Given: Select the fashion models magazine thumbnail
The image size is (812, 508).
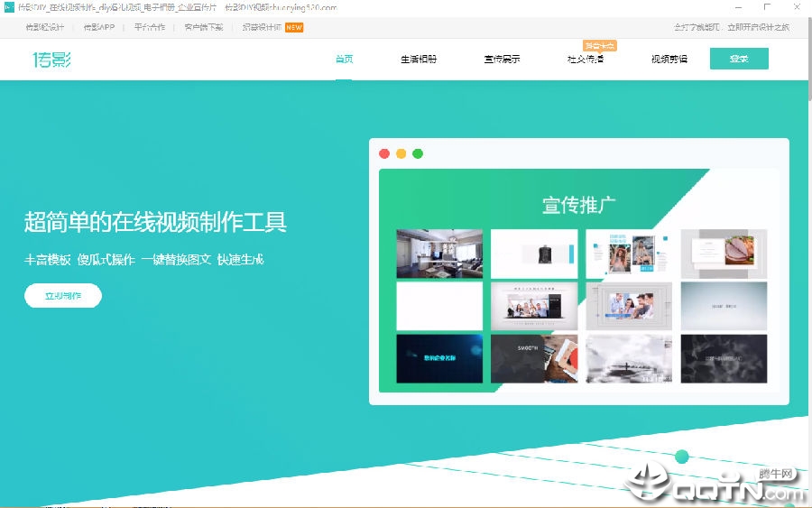Looking at the screenshot, I should [x=629, y=254].
